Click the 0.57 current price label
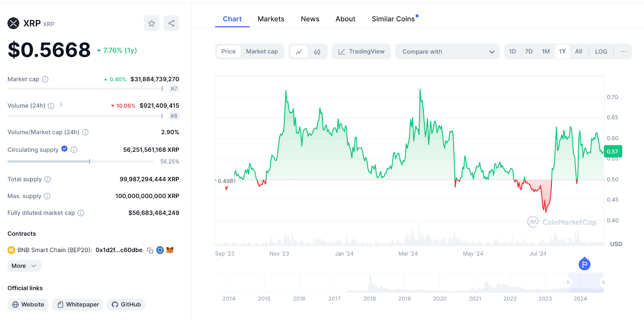 pos(613,151)
